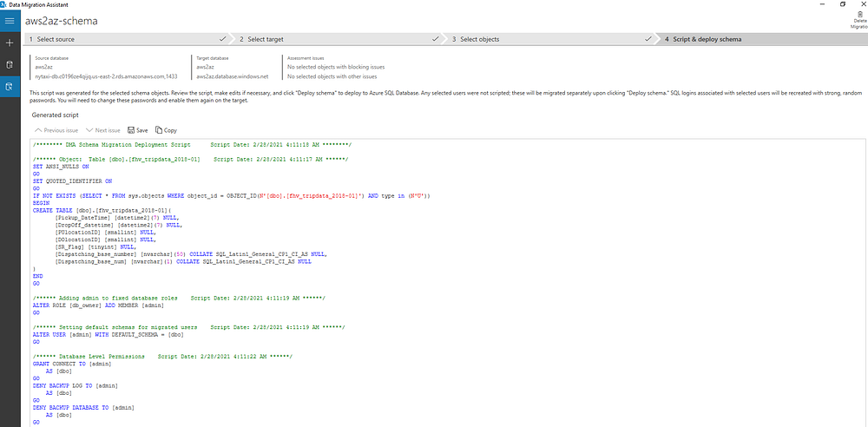
Task: Click the IF NOT EXISTS sys.objects line
Action: (x=232, y=196)
